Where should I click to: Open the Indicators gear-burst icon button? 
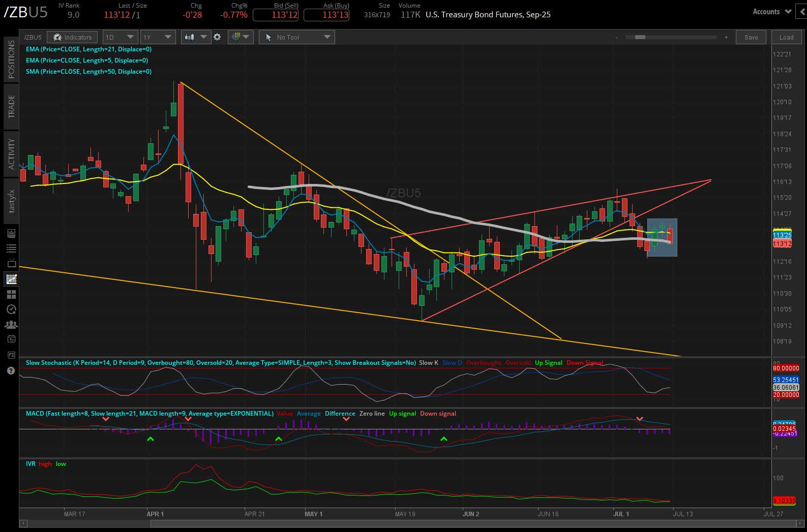(57, 37)
